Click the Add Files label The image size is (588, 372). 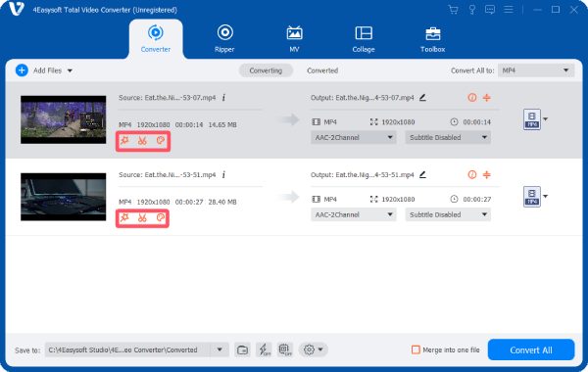pos(47,70)
